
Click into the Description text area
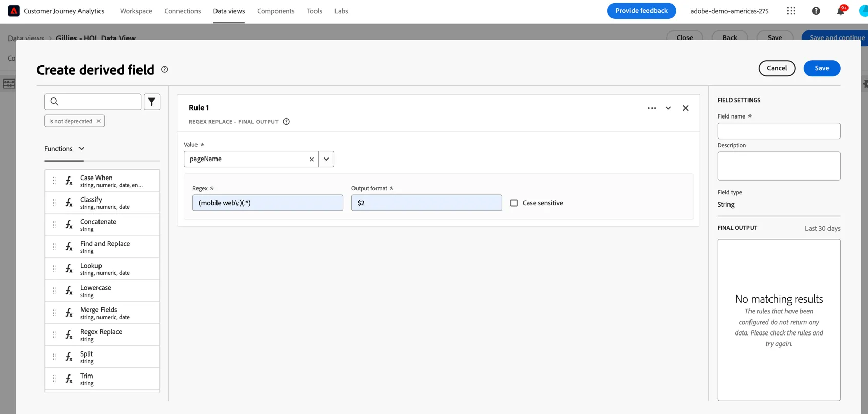[779, 166]
